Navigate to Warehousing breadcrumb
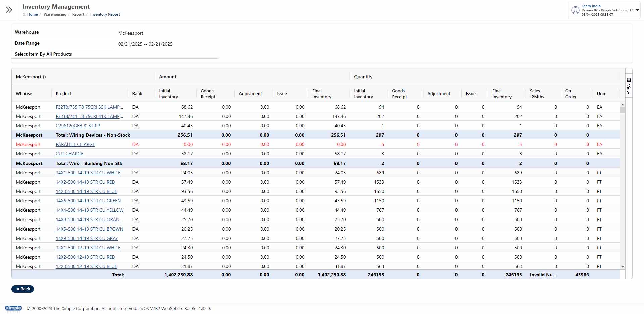This screenshot has width=644, height=314. click(55, 14)
